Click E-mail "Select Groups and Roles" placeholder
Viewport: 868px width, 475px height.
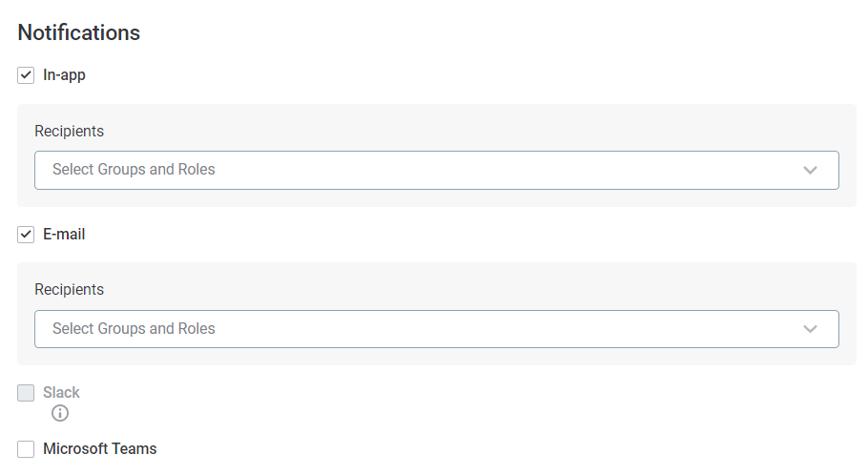134,329
